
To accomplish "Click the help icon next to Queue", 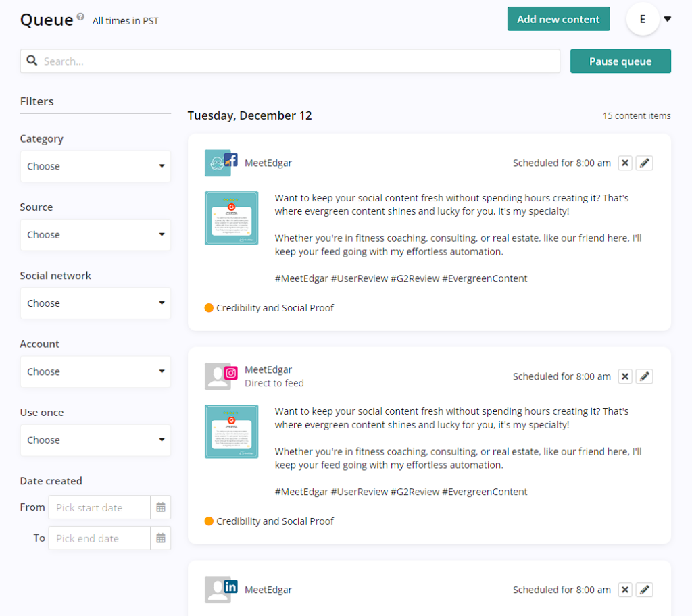I will coord(80,16).
